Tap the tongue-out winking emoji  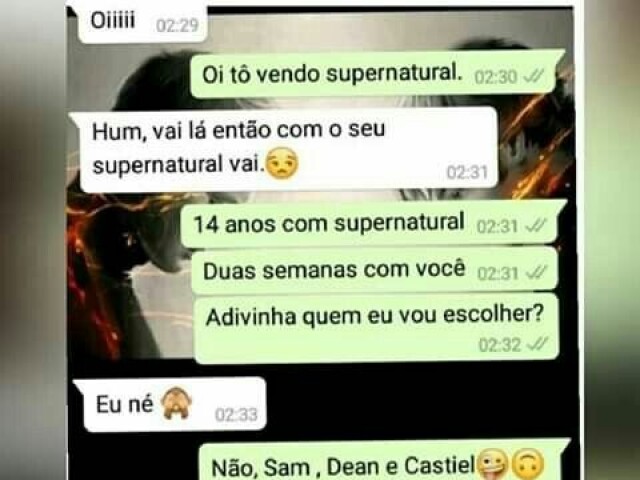(493, 464)
